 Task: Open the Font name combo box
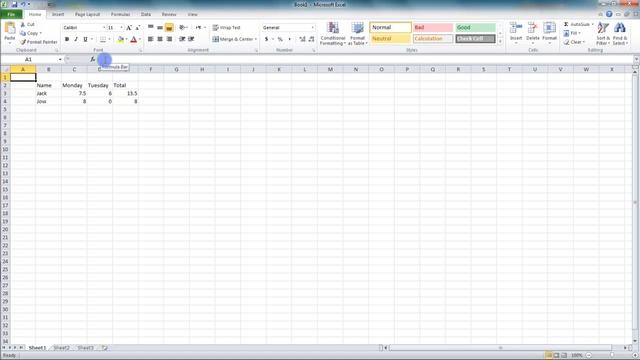tap(84, 28)
